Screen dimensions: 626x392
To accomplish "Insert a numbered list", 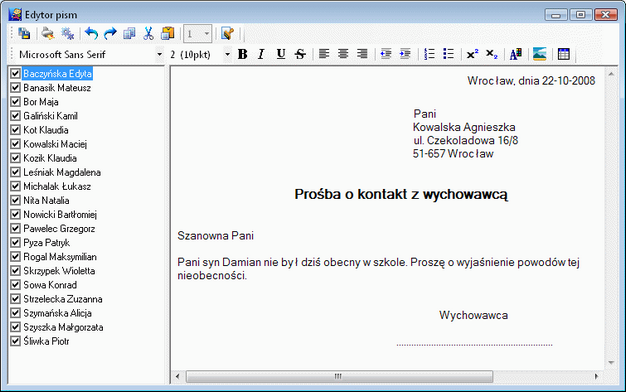I will [x=429, y=54].
